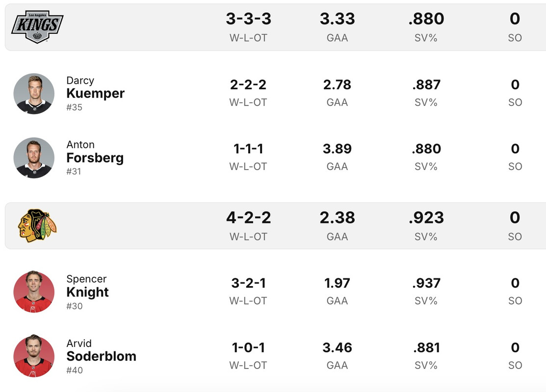Click the Los Angeles Kings logo
The width and height of the screenshot is (546, 392).
37,26
